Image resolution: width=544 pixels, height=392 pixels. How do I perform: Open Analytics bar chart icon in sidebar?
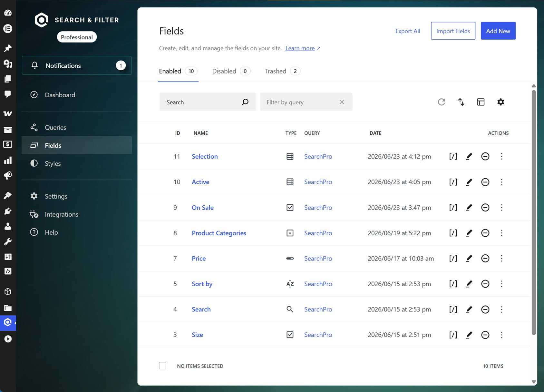point(8,160)
